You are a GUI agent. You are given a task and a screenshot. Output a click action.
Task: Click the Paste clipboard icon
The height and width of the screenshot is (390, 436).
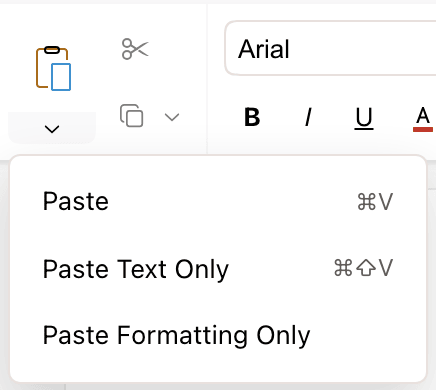pos(53,69)
